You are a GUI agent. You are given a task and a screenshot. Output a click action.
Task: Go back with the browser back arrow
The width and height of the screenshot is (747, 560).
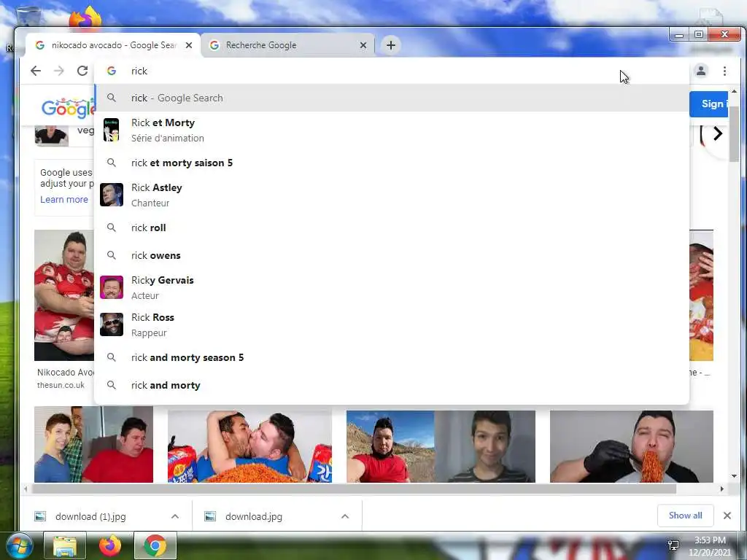(x=36, y=71)
